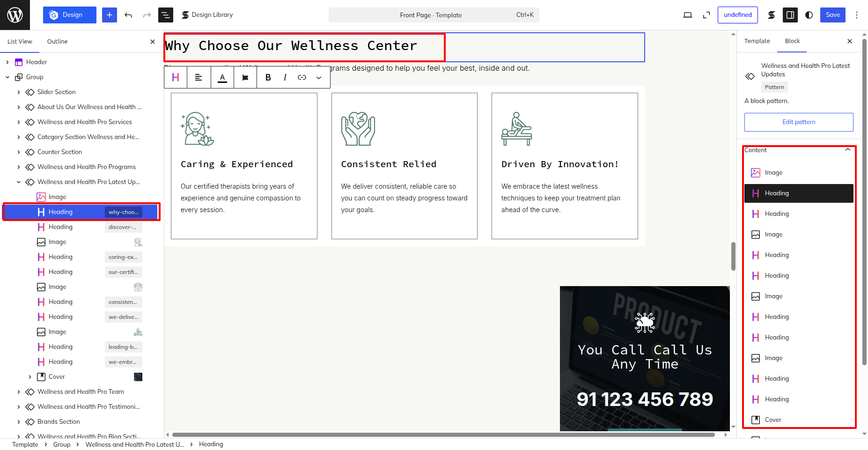The image size is (868, 450).
Task: Select the text align toolbar icon
Action: tap(199, 77)
